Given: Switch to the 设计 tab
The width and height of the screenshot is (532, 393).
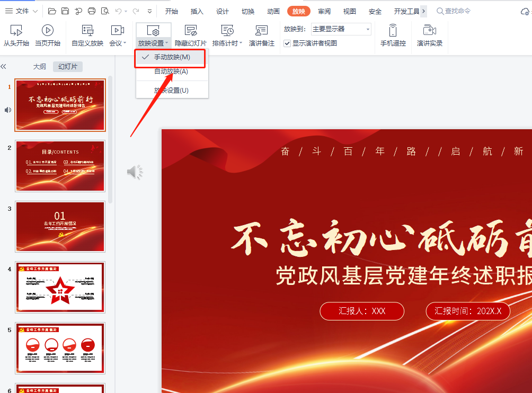Looking at the screenshot, I should click(222, 12).
